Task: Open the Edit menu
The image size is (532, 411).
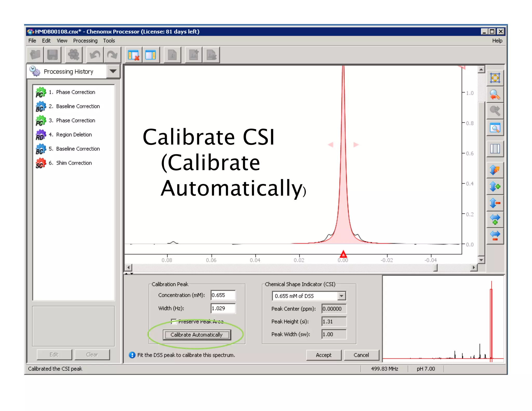Action: click(x=46, y=41)
